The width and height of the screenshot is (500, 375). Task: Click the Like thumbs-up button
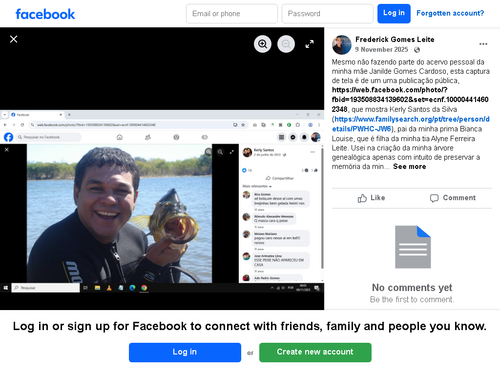coord(371,198)
